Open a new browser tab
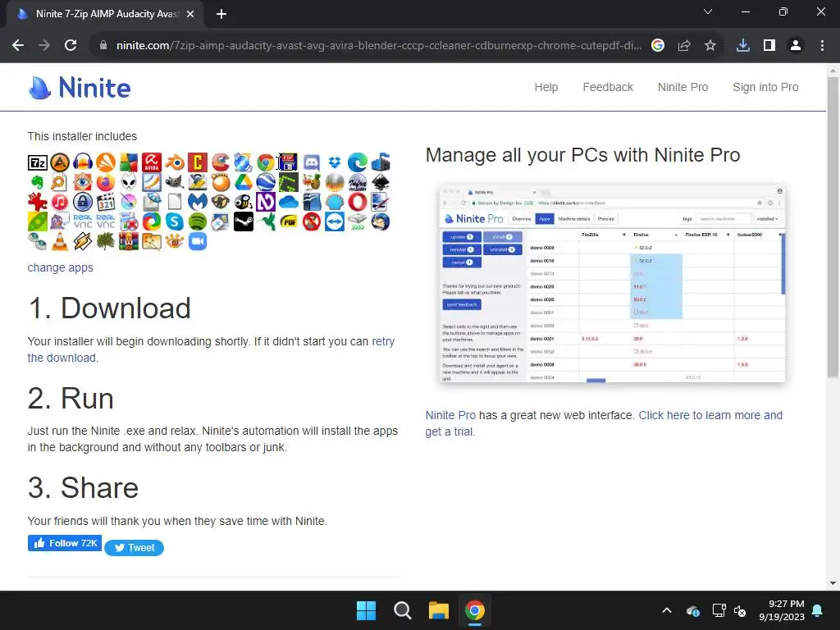This screenshot has height=630, width=840. click(221, 14)
